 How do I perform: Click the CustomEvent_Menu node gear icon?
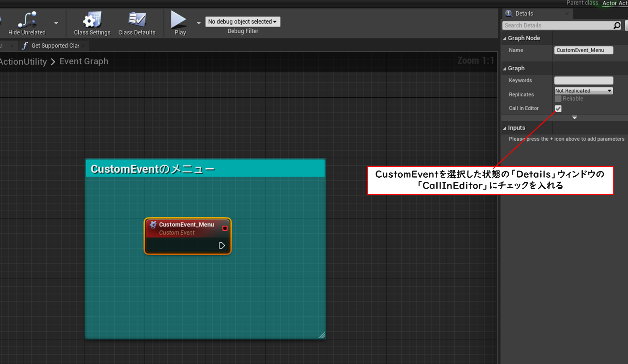(153, 225)
